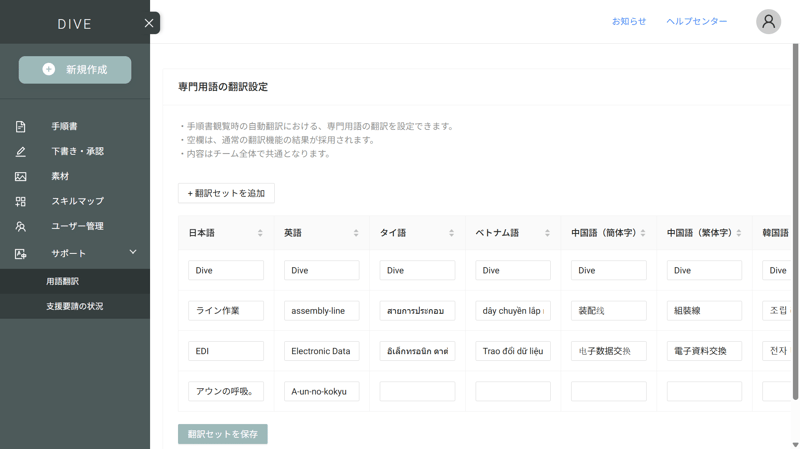Click the 下書き・承認 pencil icon

(x=20, y=152)
